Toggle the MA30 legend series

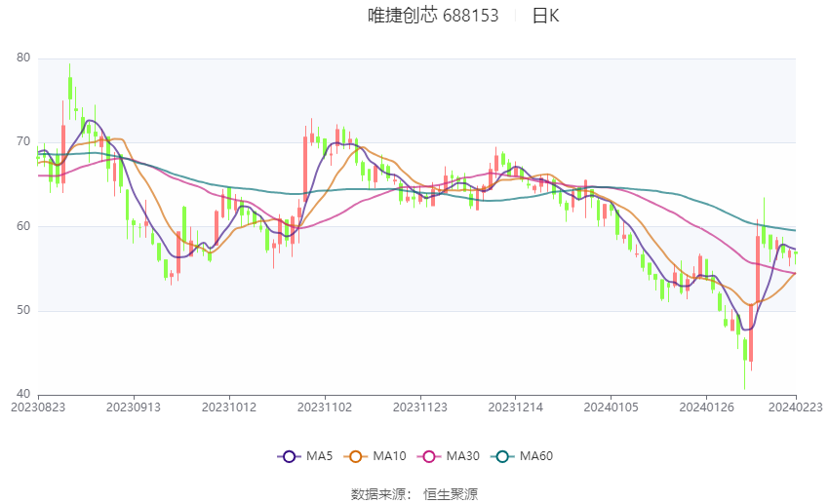449,456
